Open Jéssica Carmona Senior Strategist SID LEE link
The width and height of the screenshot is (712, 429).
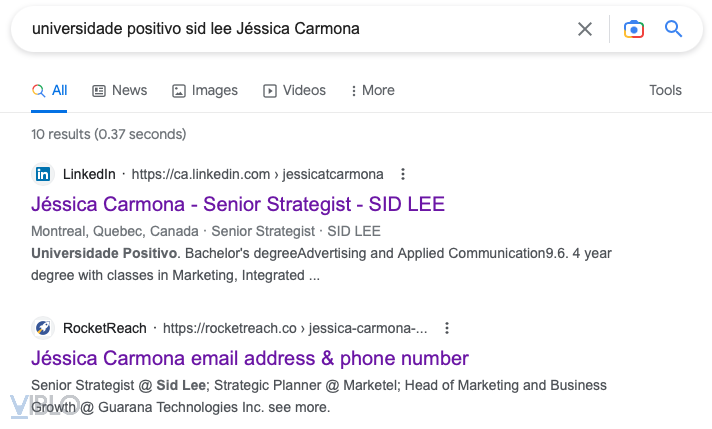(238, 204)
